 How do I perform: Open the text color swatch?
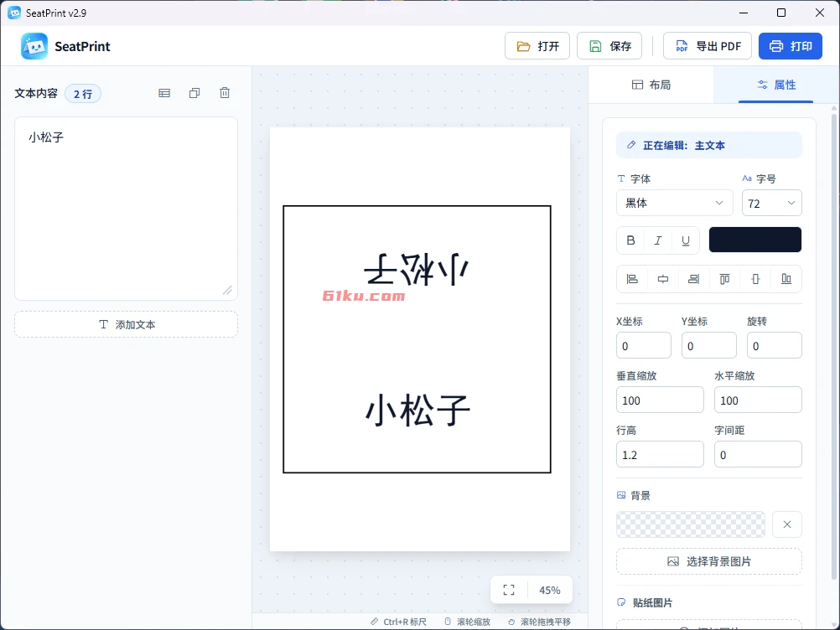point(754,240)
